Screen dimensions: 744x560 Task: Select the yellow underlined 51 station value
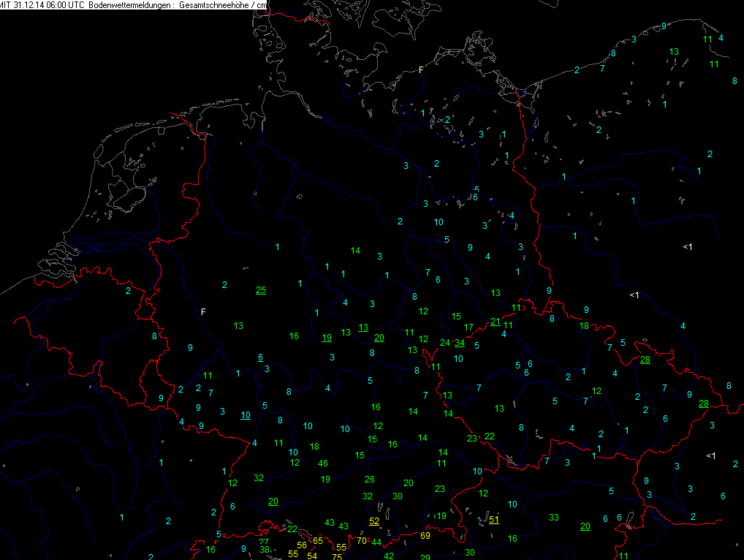[494, 520]
